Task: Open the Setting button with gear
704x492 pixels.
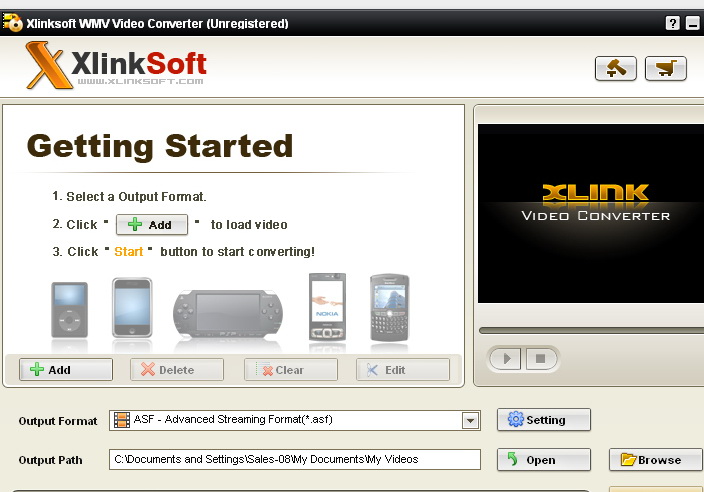Action: [544, 420]
